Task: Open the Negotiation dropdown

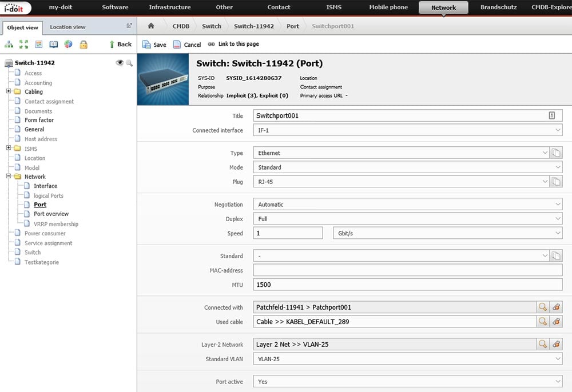Action: coord(407,205)
